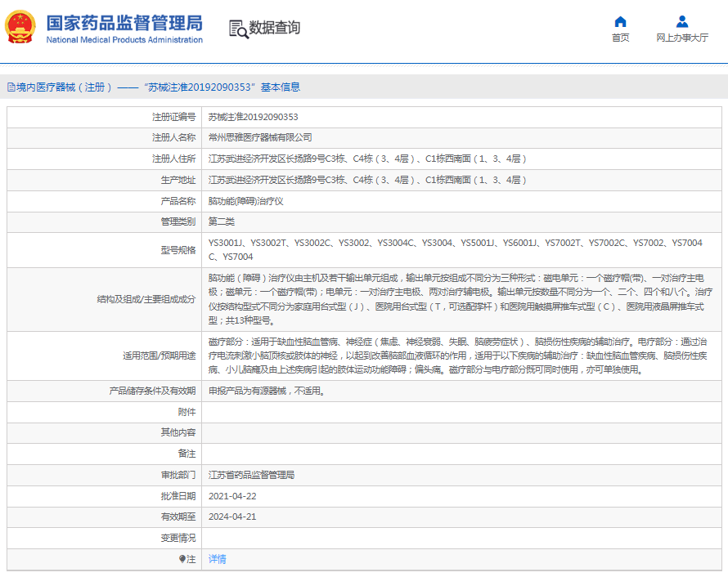This screenshot has height=577, width=728.
Task: Click the 变更情况 row label
Action: (178, 538)
